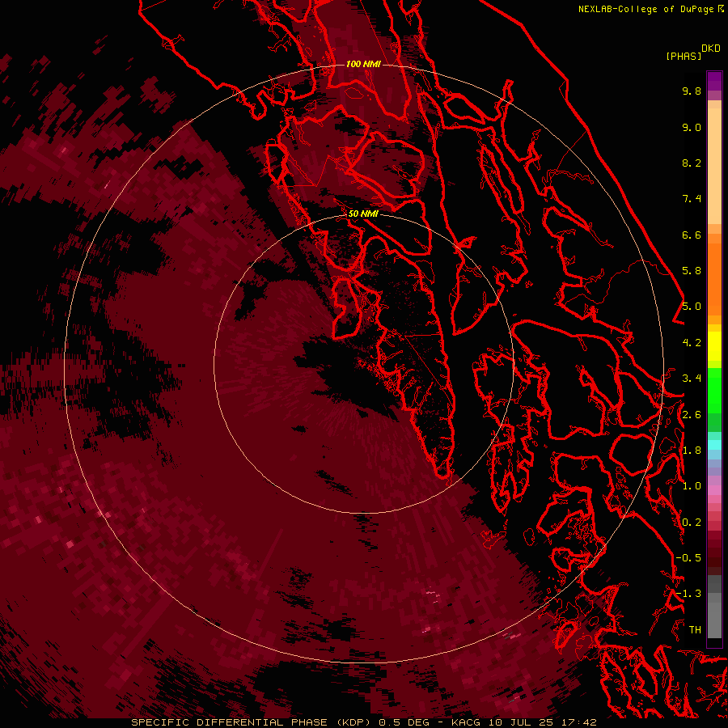Click the -1.3 legend value

click(688, 594)
